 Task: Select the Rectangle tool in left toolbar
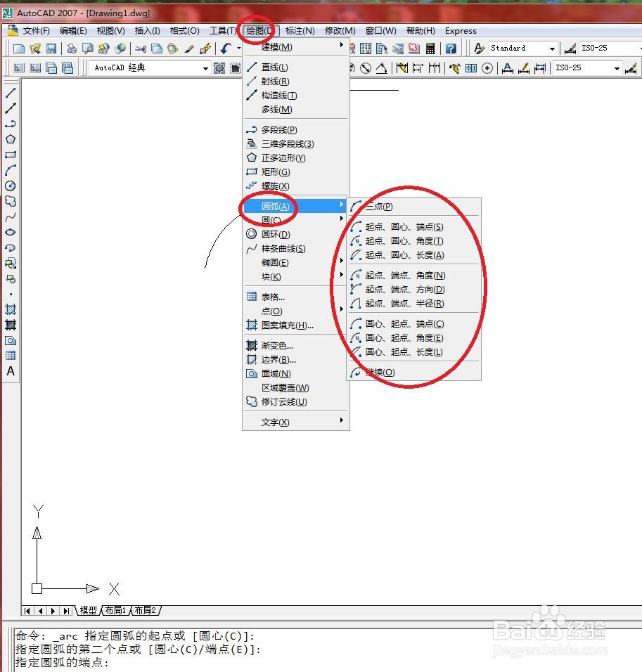click(11, 155)
